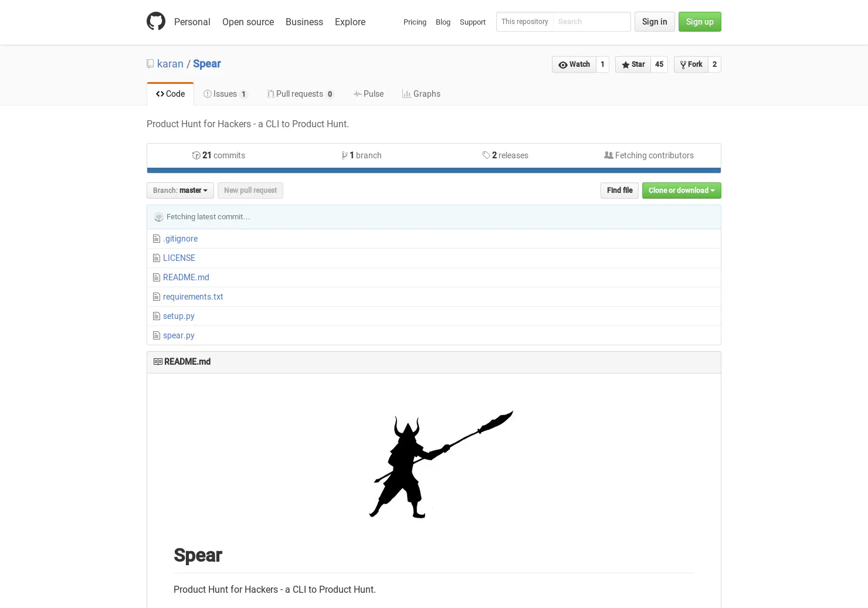This screenshot has height=608, width=868.
Task: Click the watchers count 1
Action: pyautogui.click(x=602, y=64)
